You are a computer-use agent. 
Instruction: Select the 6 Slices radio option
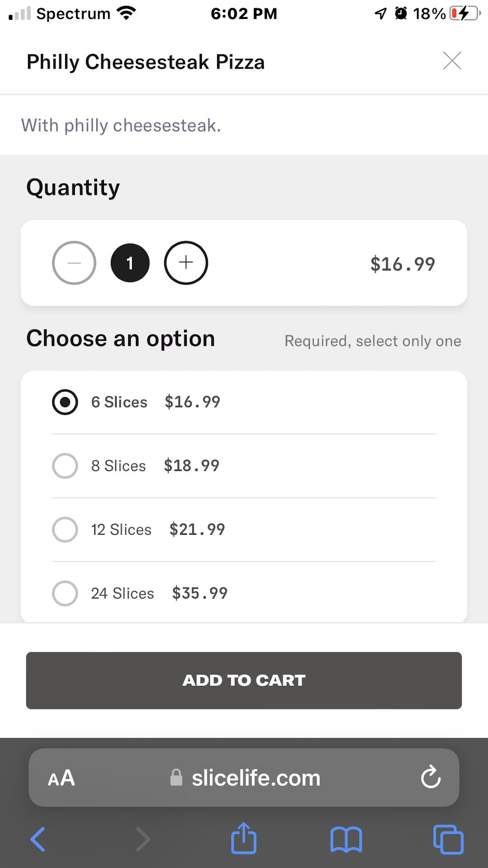[65, 402]
